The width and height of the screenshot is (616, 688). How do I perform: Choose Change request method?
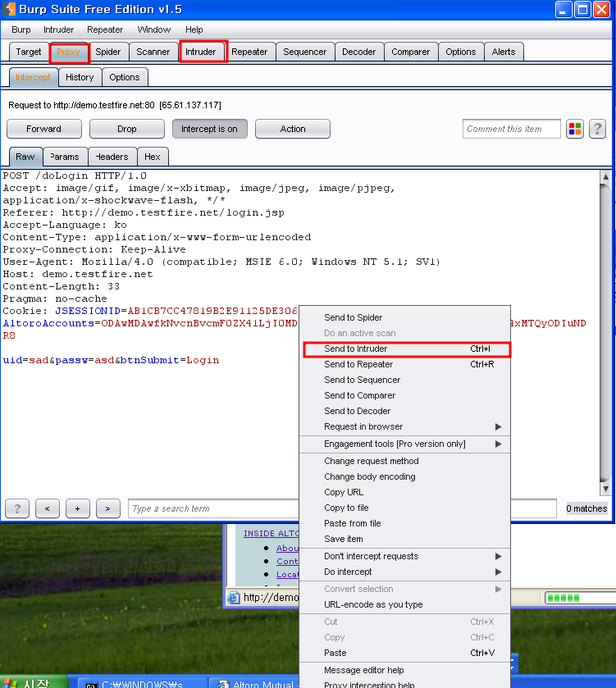click(404, 461)
